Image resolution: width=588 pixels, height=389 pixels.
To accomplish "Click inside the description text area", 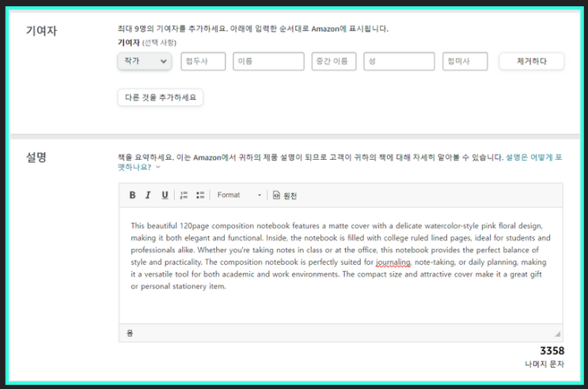I will pyautogui.click(x=340, y=266).
